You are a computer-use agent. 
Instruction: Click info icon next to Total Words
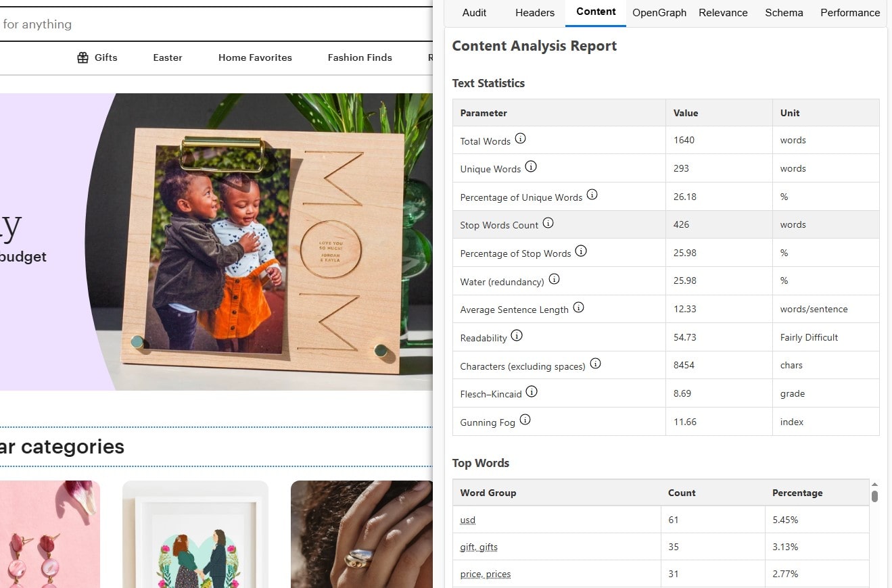click(520, 139)
